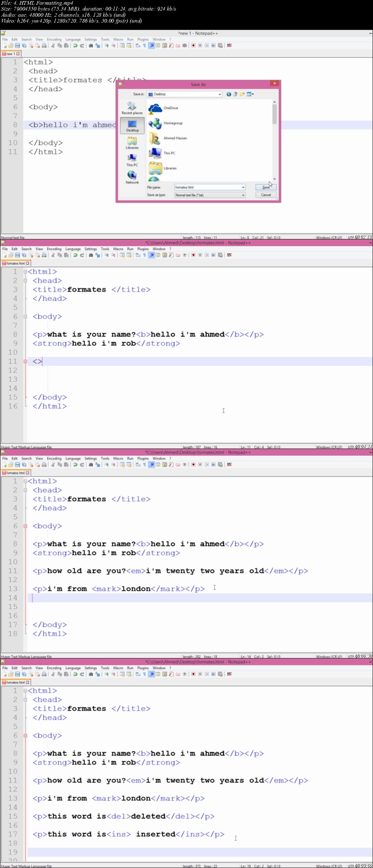Click New file icon in '*new 1' window toolbar
The image size is (373, 868).
click(4, 46)
